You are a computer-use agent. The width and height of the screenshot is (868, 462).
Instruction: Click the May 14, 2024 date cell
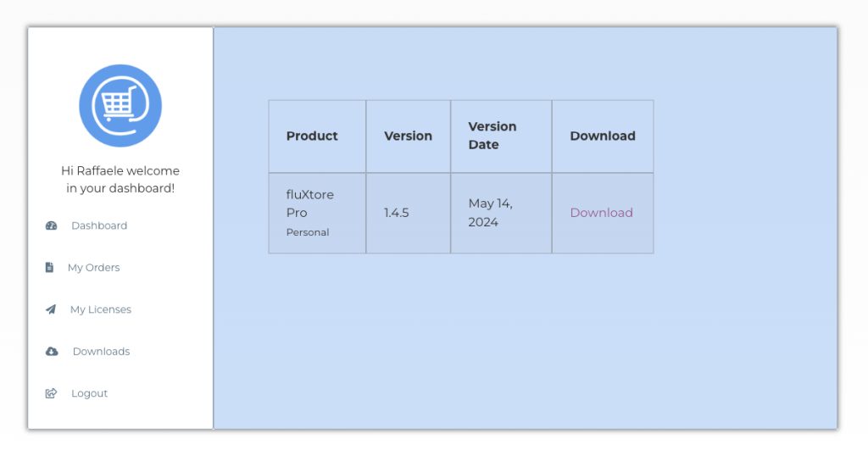pos(491,213)
